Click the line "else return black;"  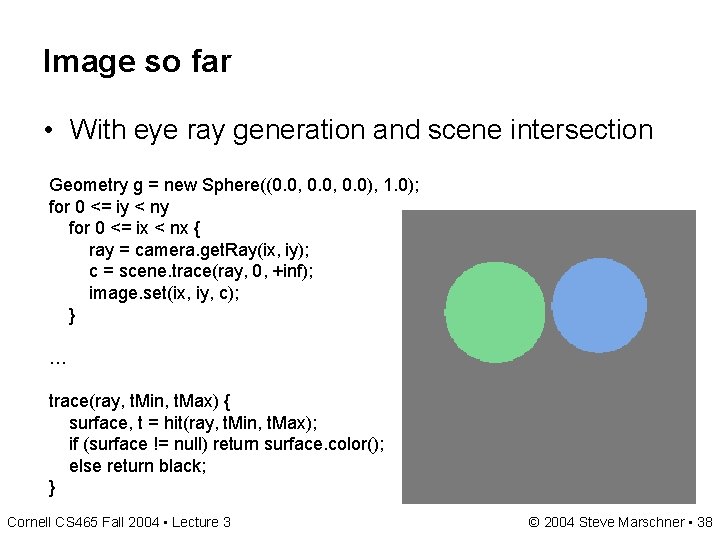coord(138,466)
